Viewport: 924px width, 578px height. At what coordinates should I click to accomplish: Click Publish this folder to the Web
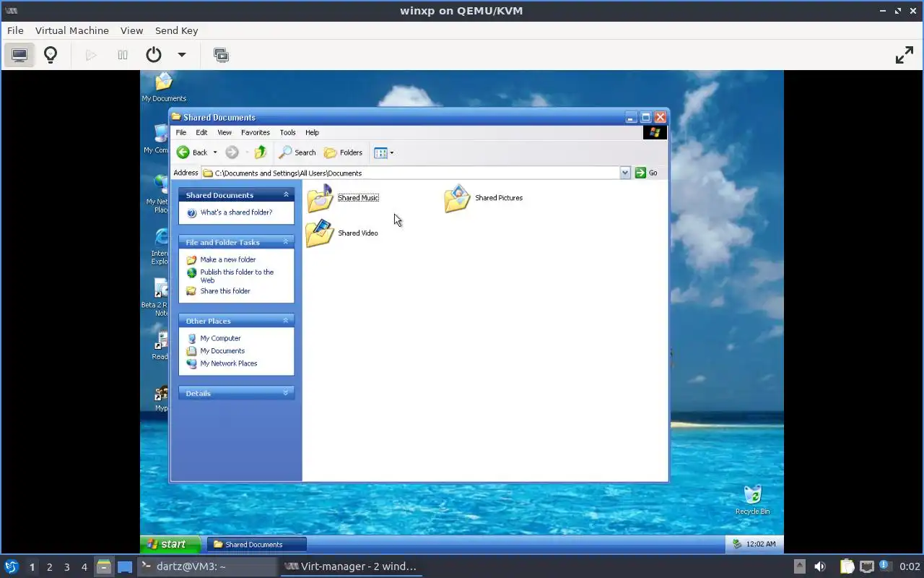[x=237, y=276]
